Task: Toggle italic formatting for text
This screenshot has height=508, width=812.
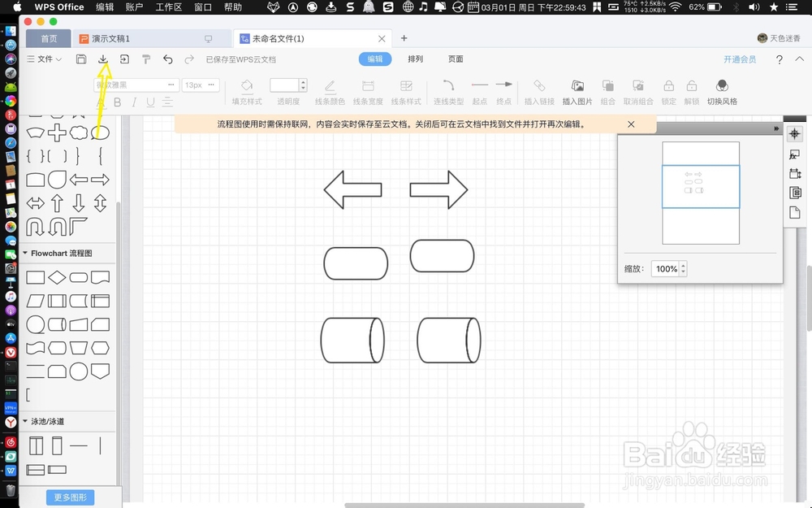Action: coord(133,102)
